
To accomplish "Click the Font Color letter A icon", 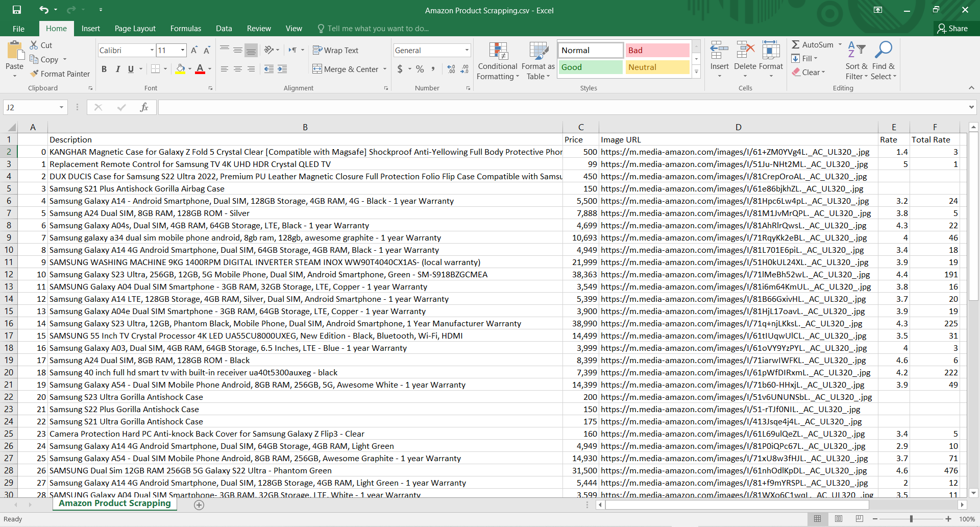I will [x=200, y=69].
